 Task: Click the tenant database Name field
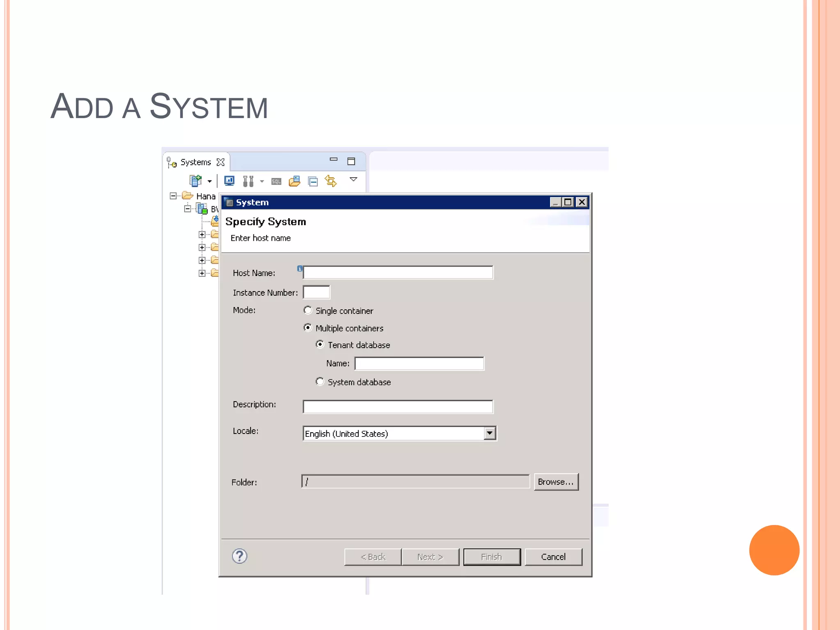pyautogui.click(x=419, y=363)
